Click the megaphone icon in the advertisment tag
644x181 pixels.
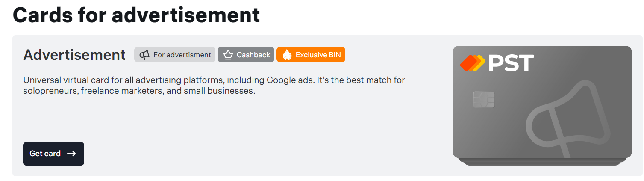144,55
